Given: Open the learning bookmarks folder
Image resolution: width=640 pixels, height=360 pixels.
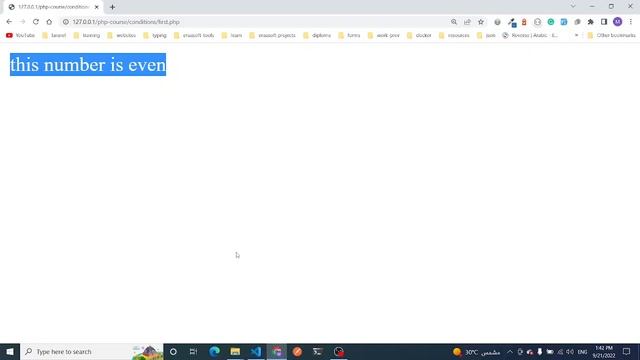Looking at the screenshot, I should [x=87, y=36].
